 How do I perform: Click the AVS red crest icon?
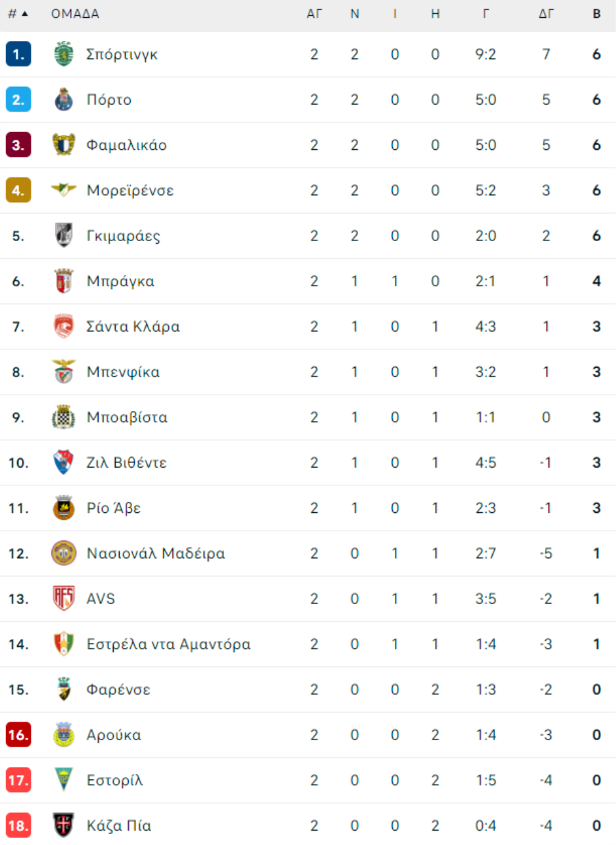64,598
